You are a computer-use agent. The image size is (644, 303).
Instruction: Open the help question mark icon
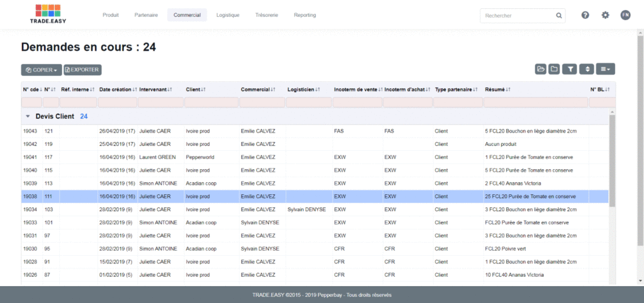coord(586,15)
